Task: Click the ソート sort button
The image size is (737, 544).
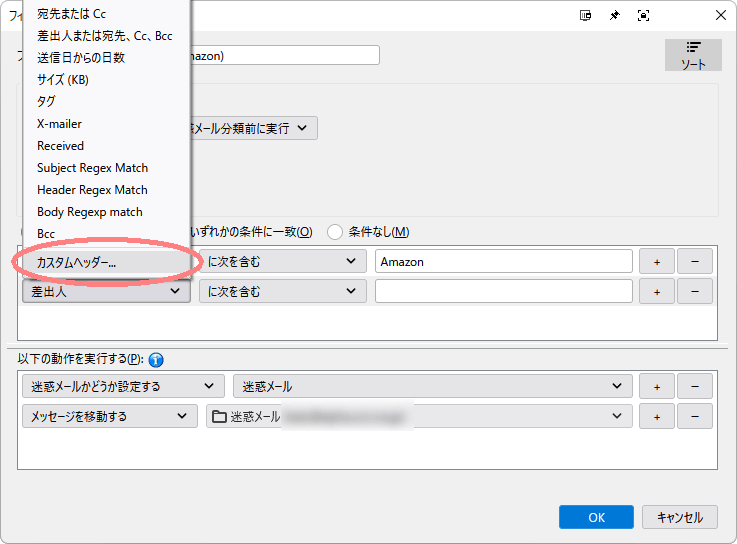Action: tap(693, 55)
